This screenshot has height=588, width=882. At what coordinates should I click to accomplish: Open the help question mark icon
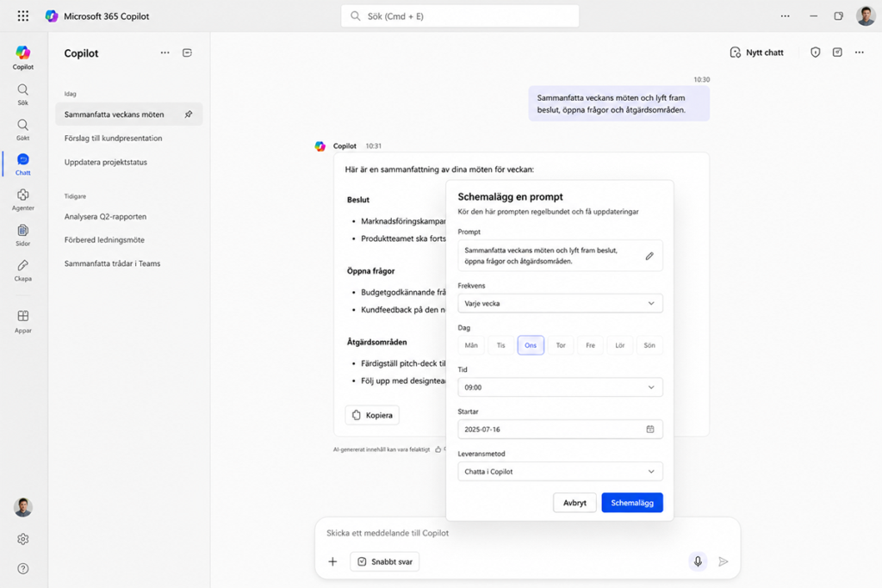pos(23,568)
